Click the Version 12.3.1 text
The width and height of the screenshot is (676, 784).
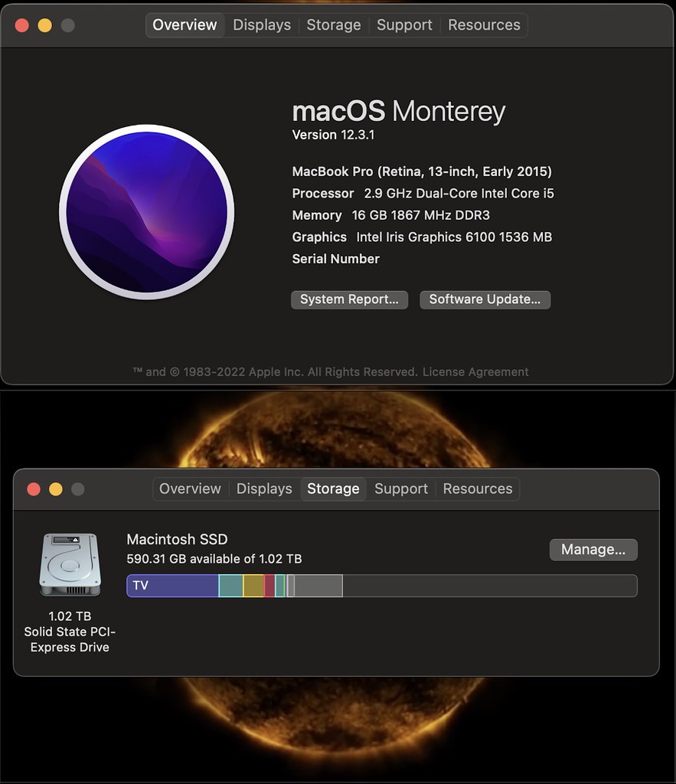(x=333, y=135)
